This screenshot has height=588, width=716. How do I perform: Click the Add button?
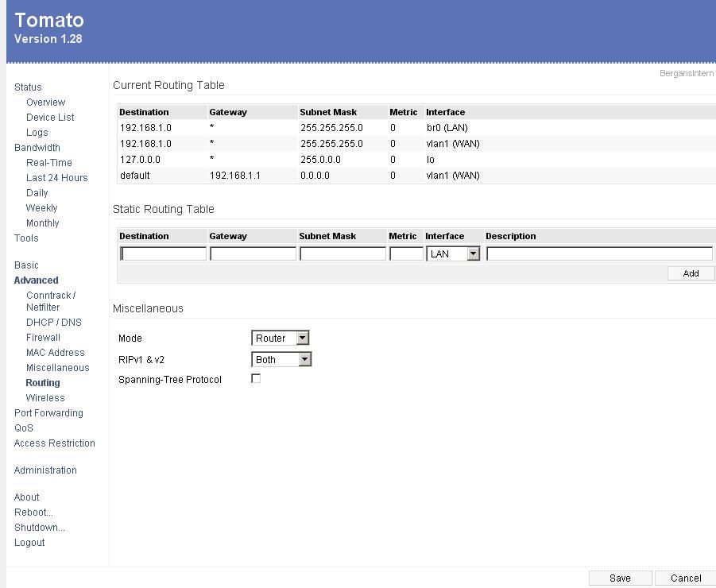pyautogui.click(x=691, y=273)
